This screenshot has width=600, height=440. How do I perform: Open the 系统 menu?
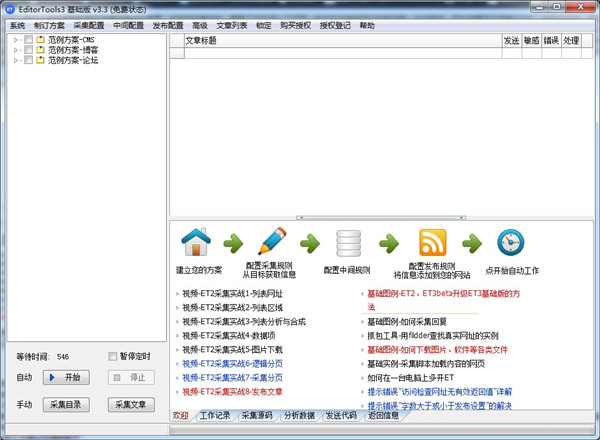[17, 26]
